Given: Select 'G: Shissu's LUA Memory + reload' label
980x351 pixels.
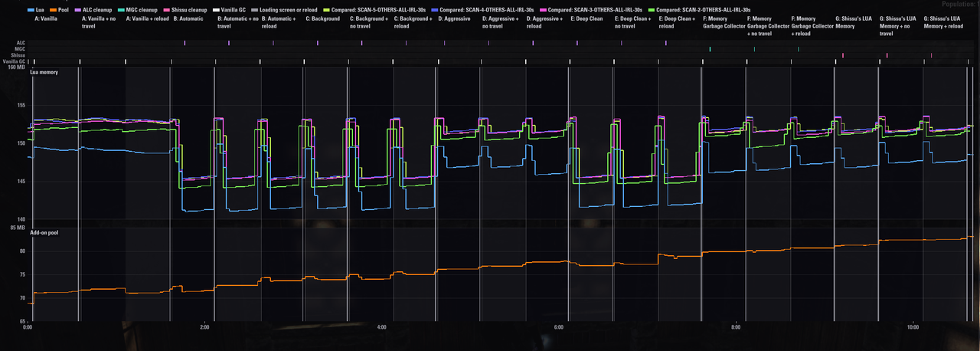Looking at the screenshot, I should point(945,22).
